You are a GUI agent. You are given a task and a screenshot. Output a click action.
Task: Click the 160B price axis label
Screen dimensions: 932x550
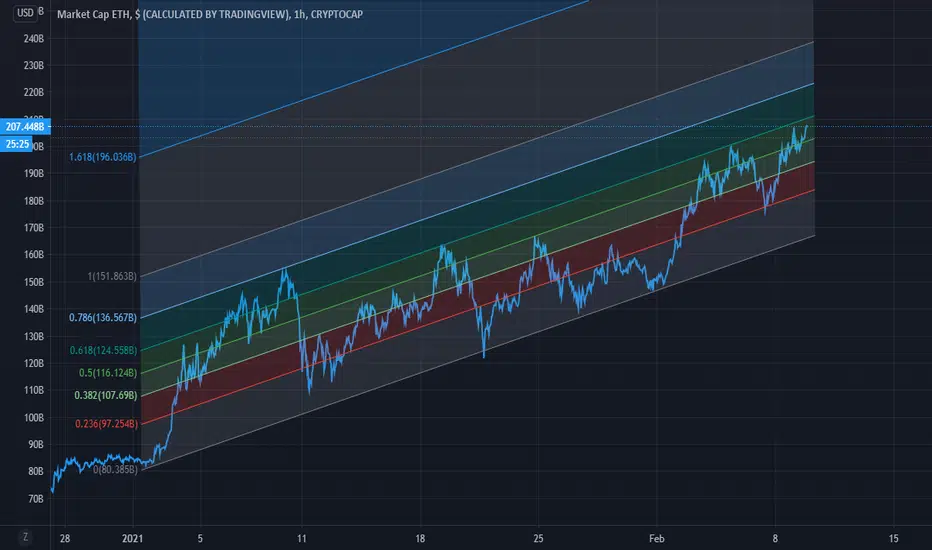34,254
